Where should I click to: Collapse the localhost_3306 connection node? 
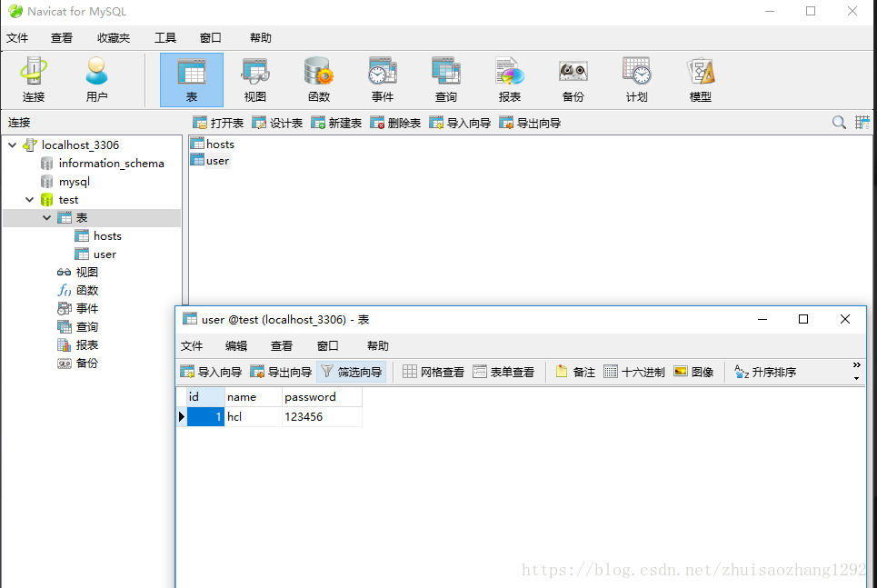13,145
